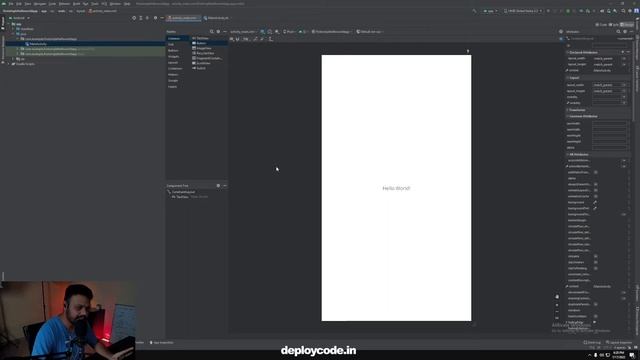Image resolution: width=640 pixels, height=360 pixels.
Task: Minimize the Palette panel
Action: pos(224,31)
